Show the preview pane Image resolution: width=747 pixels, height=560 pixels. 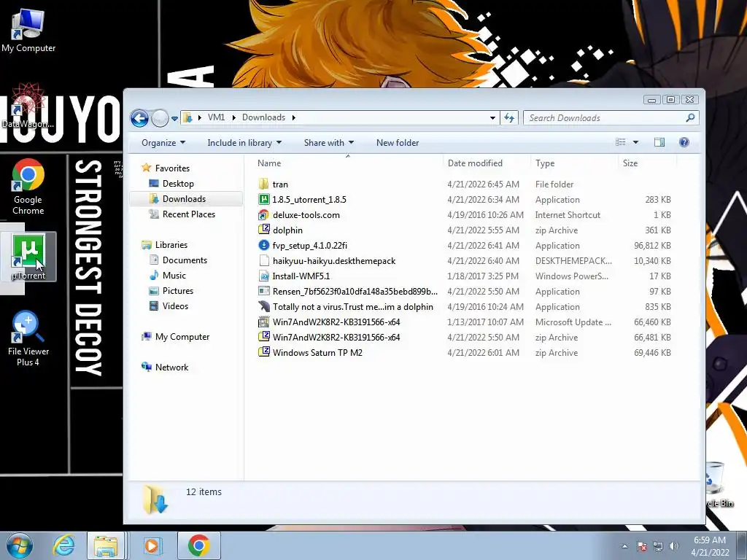click(659, 142)
